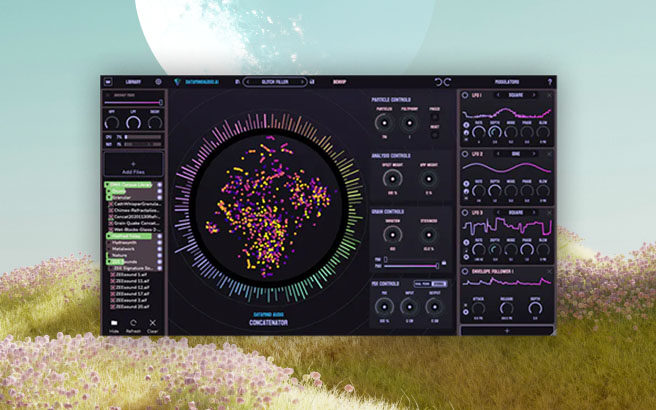Click the Clear X icon in library
656x410 pixels.
153,323
